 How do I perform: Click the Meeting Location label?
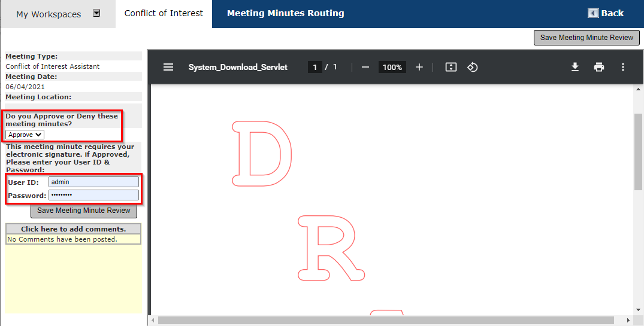(x=38, y=97)
